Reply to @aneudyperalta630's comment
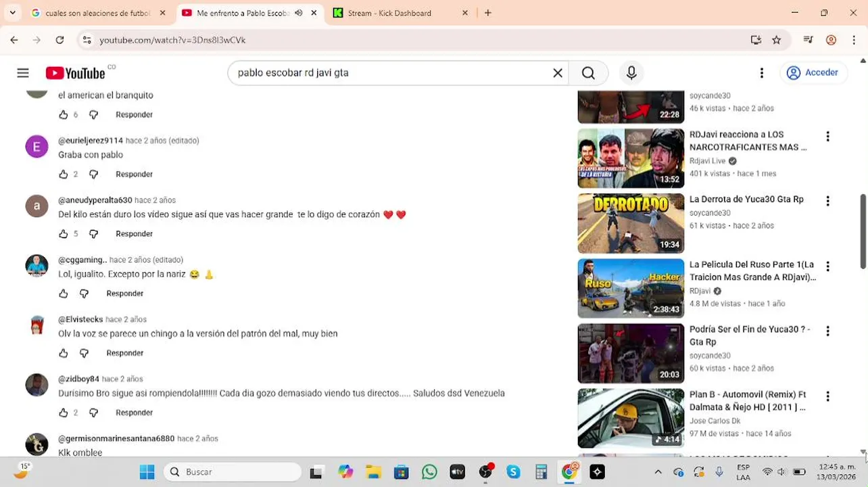Screen dimensions: 868x487 [134, 234]
